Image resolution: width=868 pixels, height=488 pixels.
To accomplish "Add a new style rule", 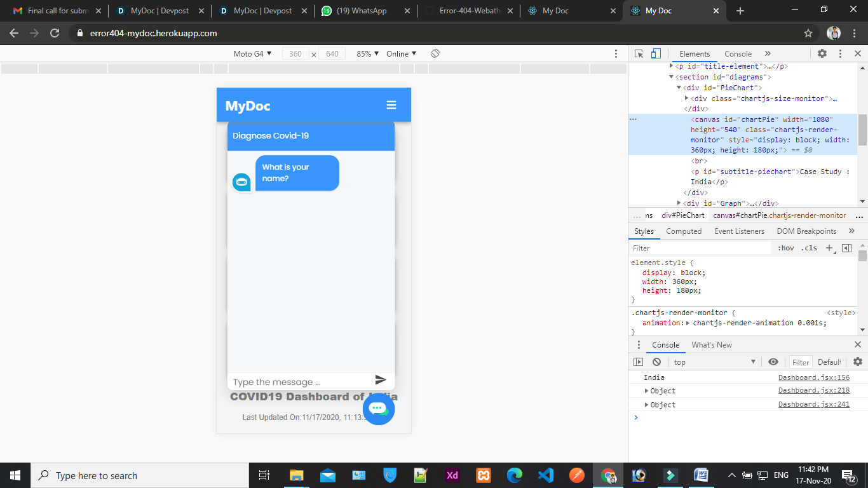I will 830,248.
